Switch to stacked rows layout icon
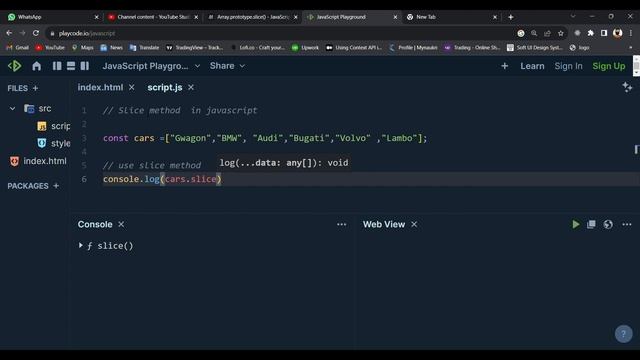640x360 pixels. click(x=71, y=66)
